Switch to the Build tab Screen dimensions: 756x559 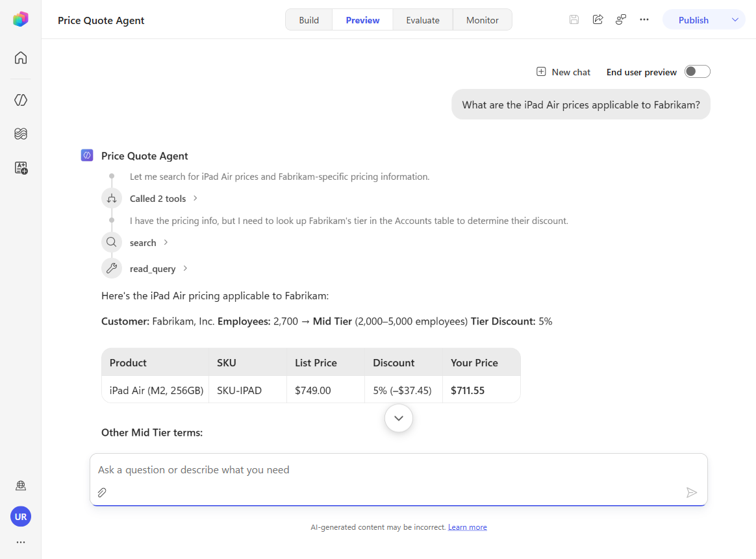pyautogui.click(x=309, y=20)
